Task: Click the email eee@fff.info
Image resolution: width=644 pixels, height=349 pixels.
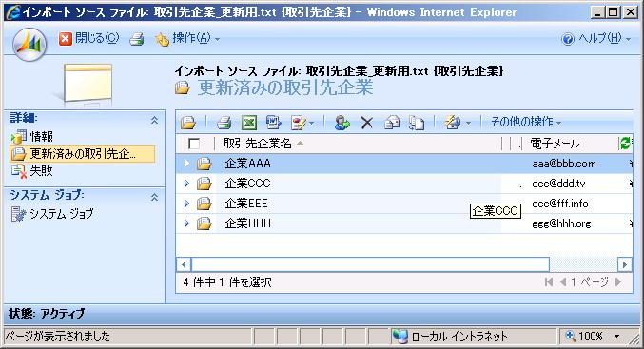Action: (x=559, y=204)
